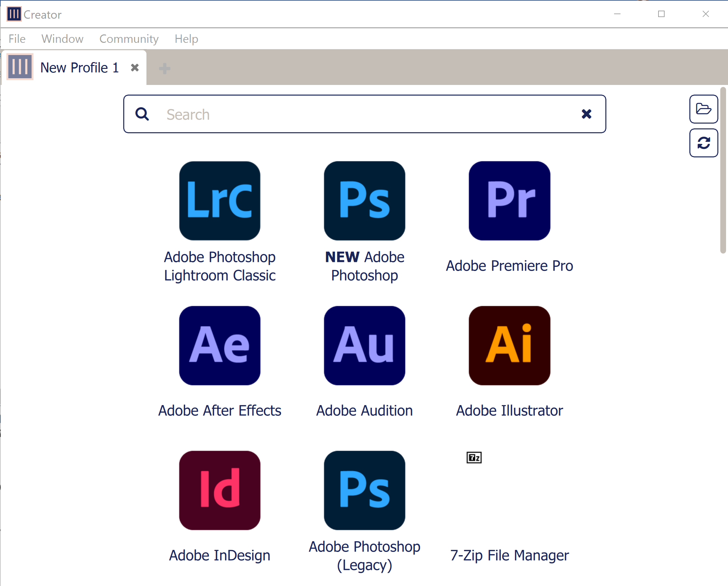The height and width of the screenshot is (586, 728).
Task: Click the small 7-Zip File Manager icon
Action: pos(474,458)
